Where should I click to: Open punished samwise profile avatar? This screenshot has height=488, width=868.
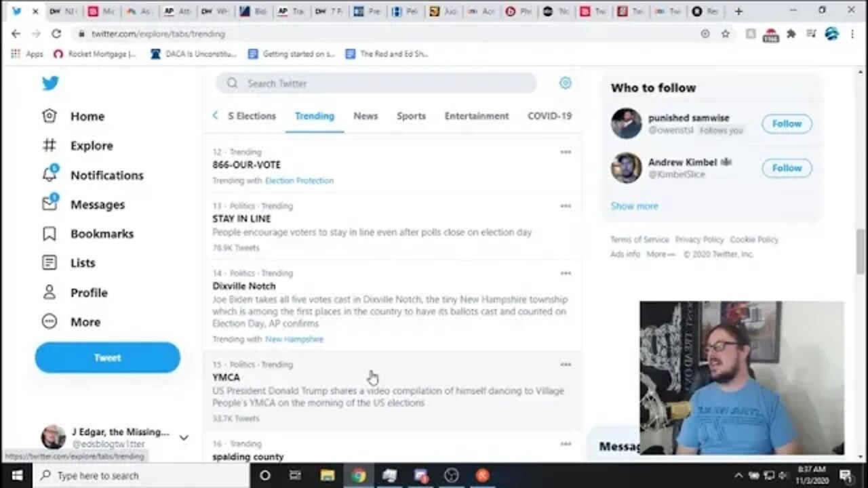click(626, 123)
